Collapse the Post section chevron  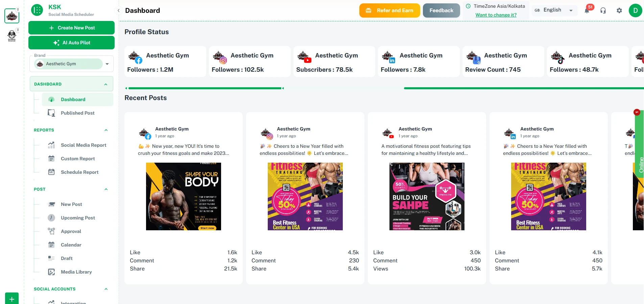[106, 189]
